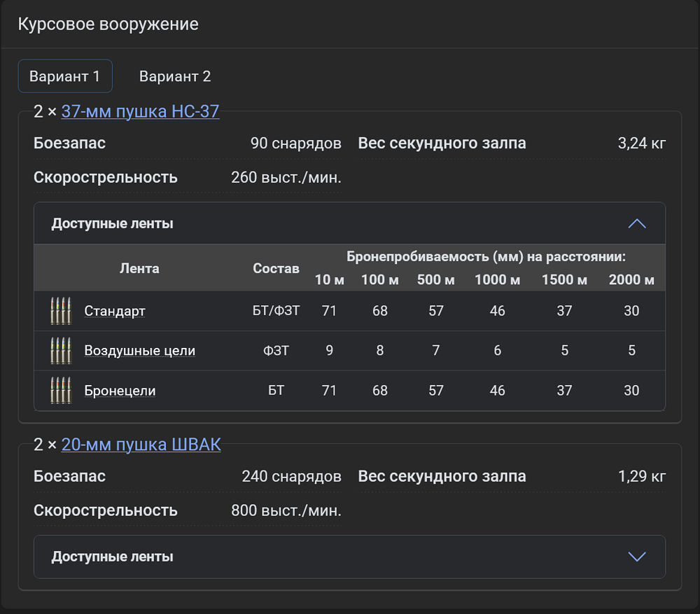Click the Лента column header
Screen dimensions: 700x614
click(139, 268)
